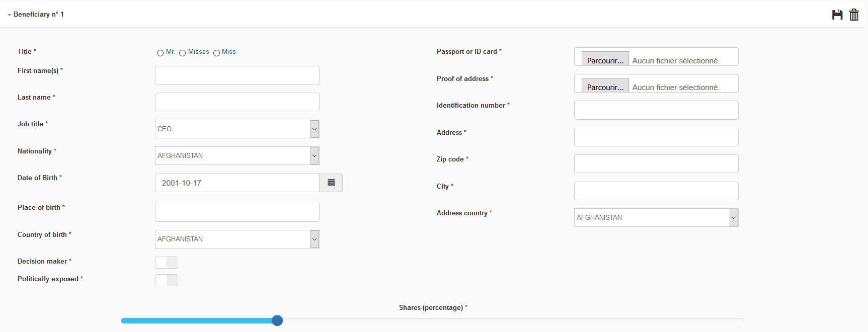Screen dimensions: 868x332
Task: Expand the Nationality dropdown
Action: (237, 155)
